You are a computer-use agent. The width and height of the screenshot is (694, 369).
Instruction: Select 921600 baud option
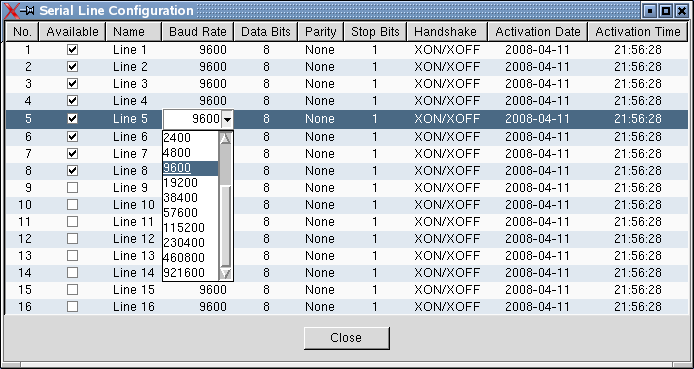coord(191,273)
